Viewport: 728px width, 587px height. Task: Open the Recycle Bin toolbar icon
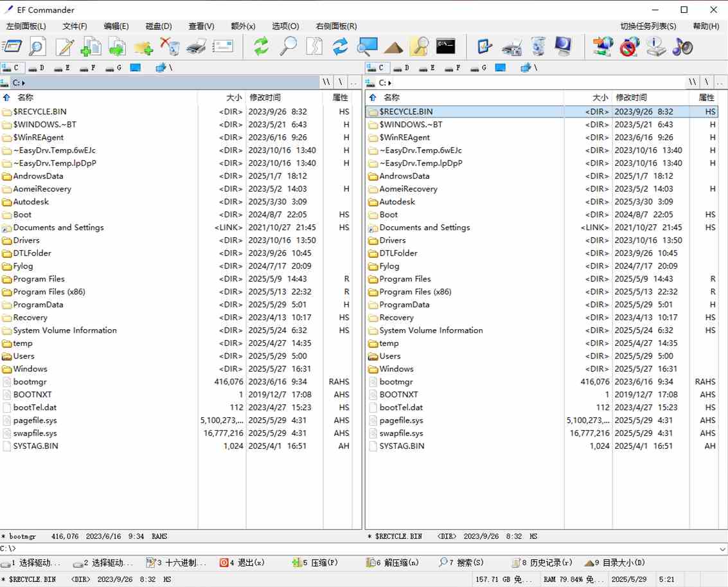[x=538, y=47]
